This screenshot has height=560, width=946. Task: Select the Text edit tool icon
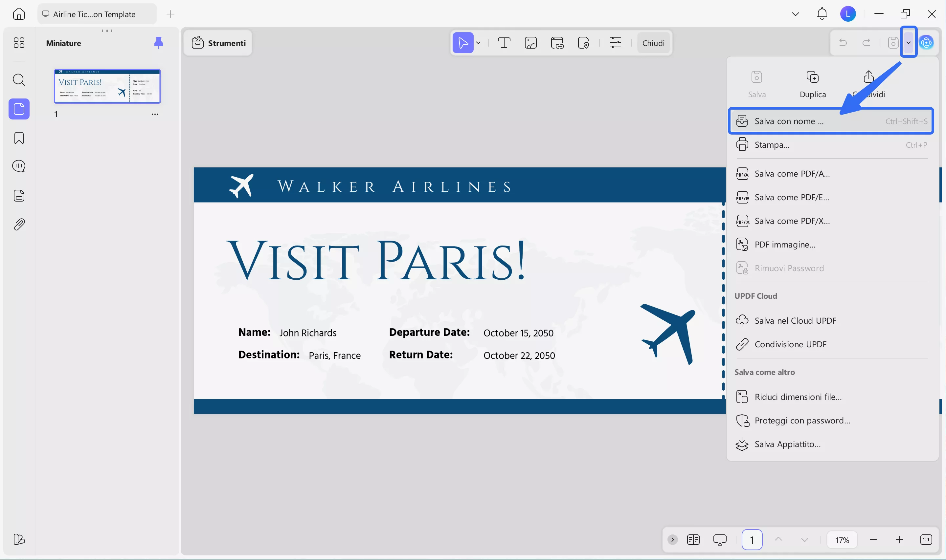click(x=504, y=43)
